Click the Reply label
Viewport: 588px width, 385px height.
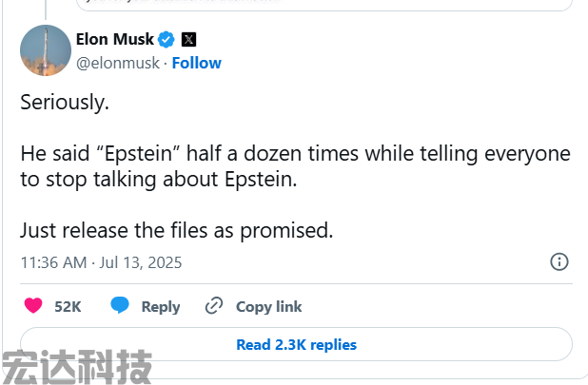pos(161,307)
